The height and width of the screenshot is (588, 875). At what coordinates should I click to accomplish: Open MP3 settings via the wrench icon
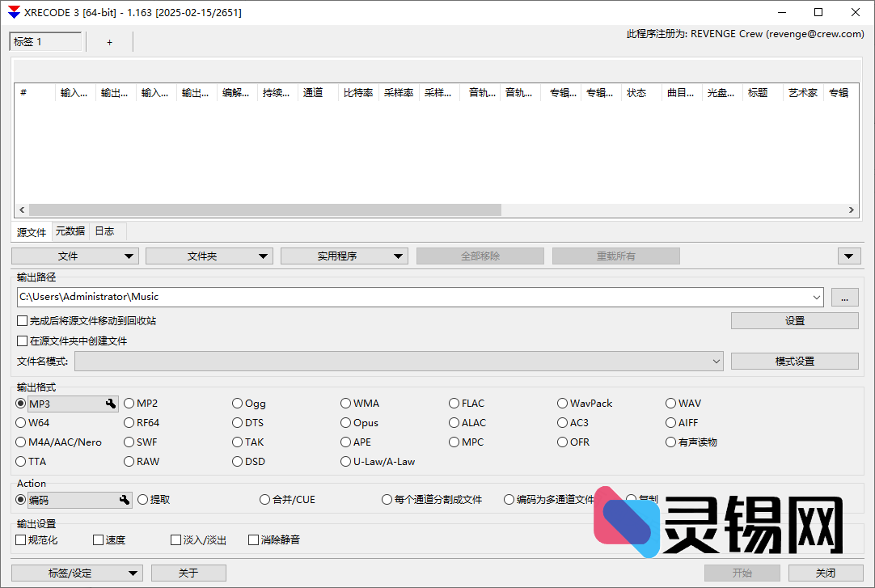click(111, 403)
